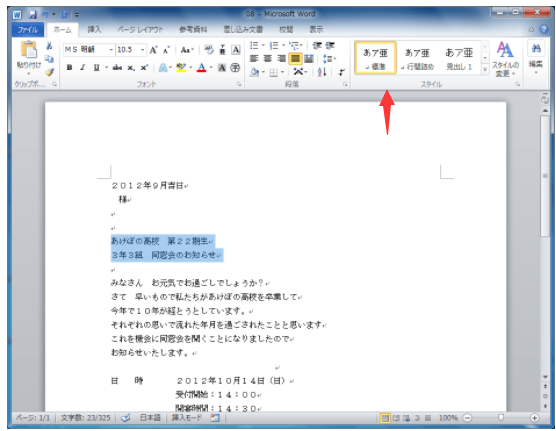Switch to the Page Layout tab
The image size is (556, 431).
point(140,30)
